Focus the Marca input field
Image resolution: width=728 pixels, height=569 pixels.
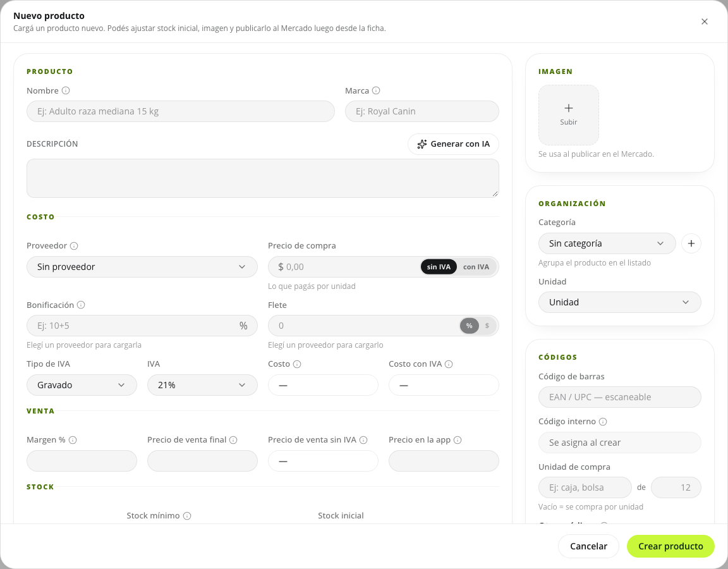422,111
